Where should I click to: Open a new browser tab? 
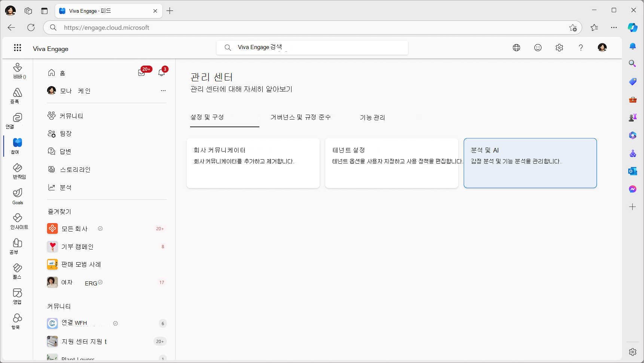170,11
